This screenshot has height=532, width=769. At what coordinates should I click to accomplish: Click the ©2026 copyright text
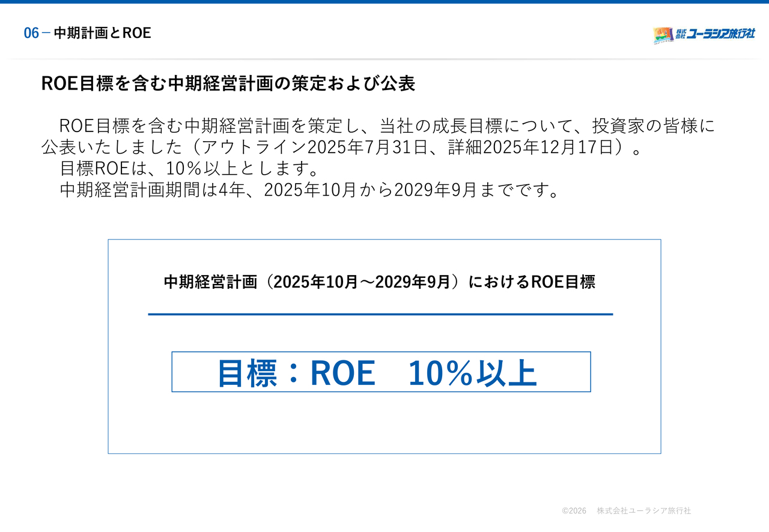tap(574, 510)
